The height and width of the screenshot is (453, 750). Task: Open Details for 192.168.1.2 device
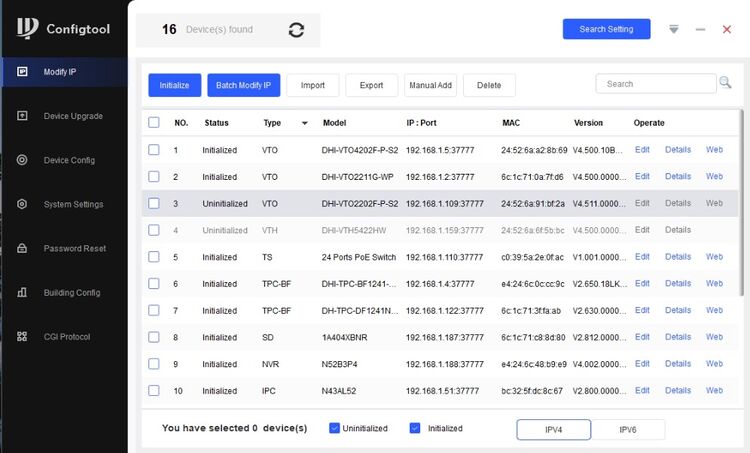pos(678,177)
